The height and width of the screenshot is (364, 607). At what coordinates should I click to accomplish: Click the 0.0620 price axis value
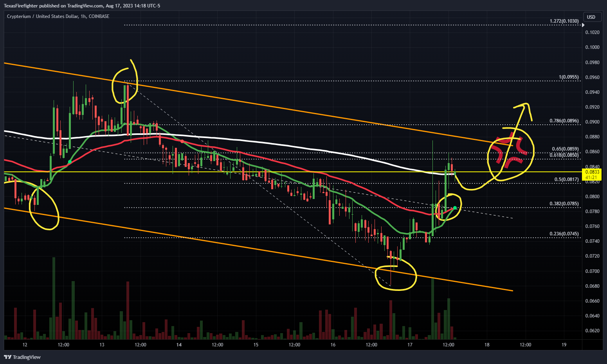[592, 330]
